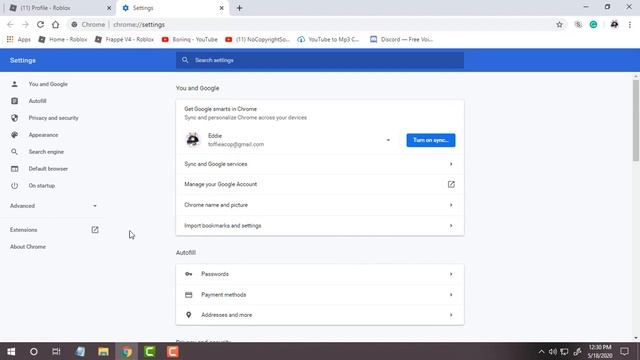Open Chrome name and picture

(x=320, y=205)
